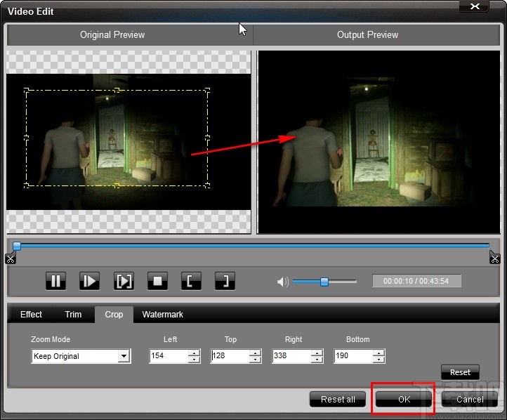Adjust the volume slider knob
The height and width of the screenshot is (420, 507).
324,282
